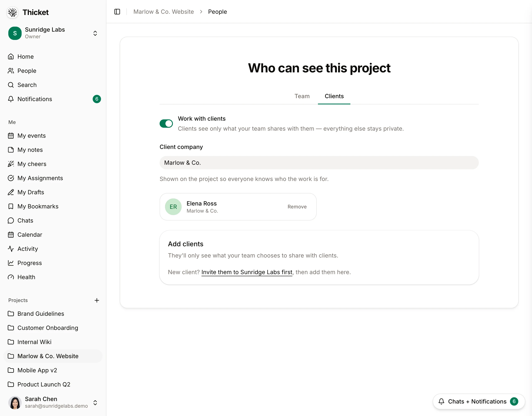The image size is (532, 416).
Task: Open Marlow & Co. Website breadcrumb
Action: click(x=164, y=12)
